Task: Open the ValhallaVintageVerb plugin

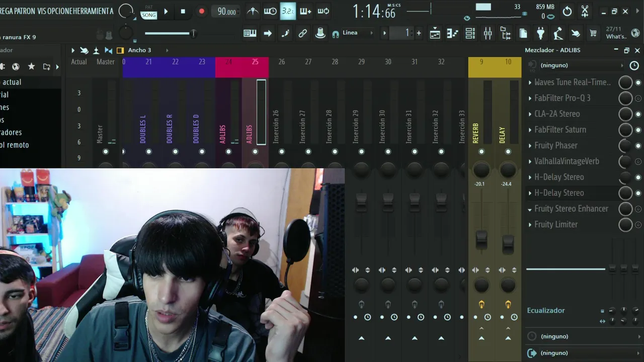Action: [x=567, y=161]
